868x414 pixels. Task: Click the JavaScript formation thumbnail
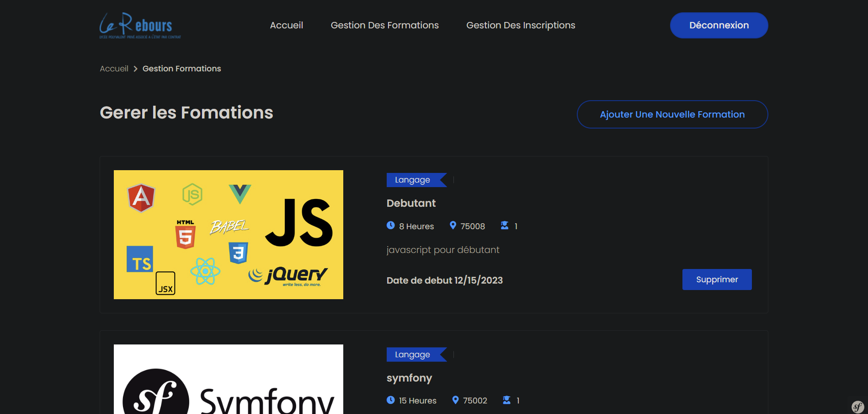(x=229, y=235)
